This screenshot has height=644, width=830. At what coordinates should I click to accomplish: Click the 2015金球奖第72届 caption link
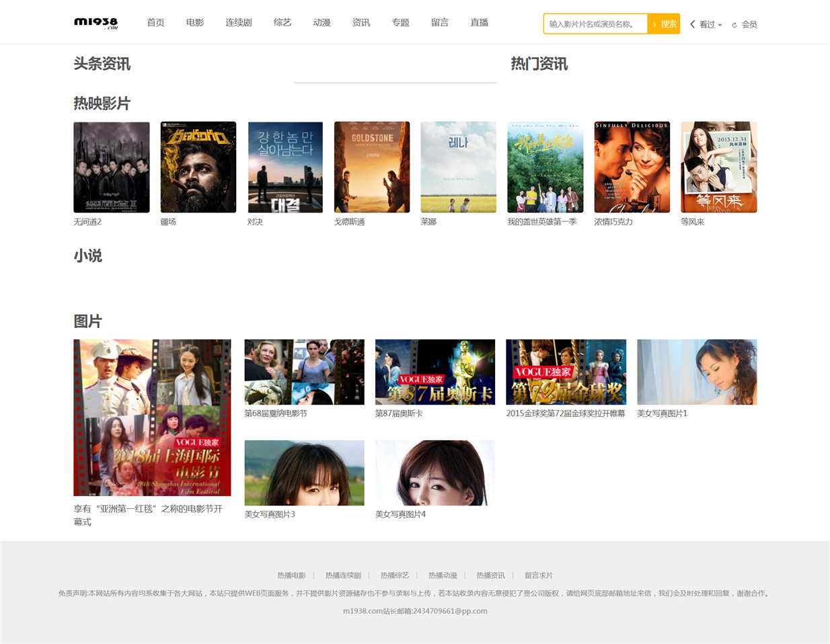(x=566, y=413)
